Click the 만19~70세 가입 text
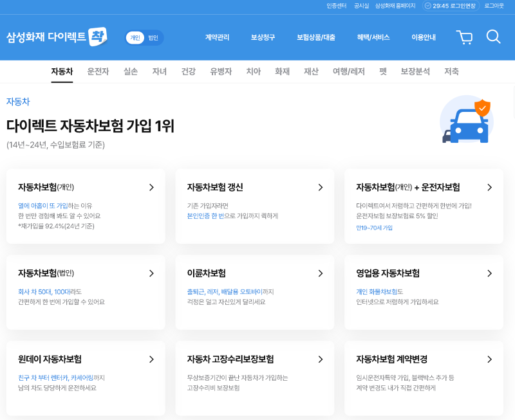Screen dimensions: 515x420 click(x=374, y=228)
